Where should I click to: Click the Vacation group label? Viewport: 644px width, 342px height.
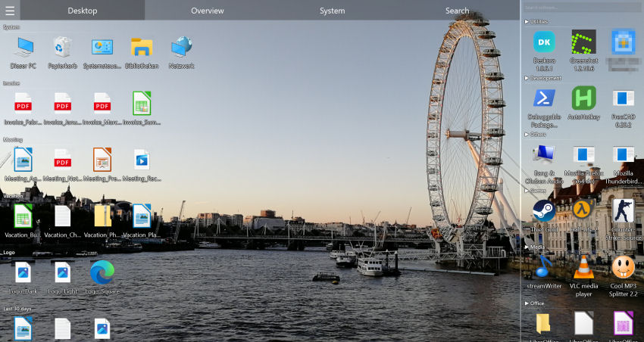13,196
